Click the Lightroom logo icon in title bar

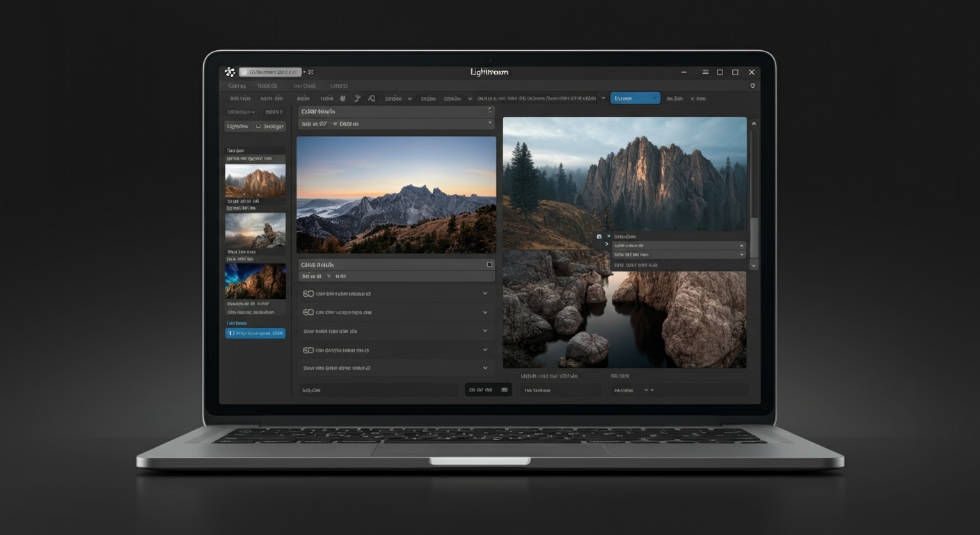tap(230, 72)
